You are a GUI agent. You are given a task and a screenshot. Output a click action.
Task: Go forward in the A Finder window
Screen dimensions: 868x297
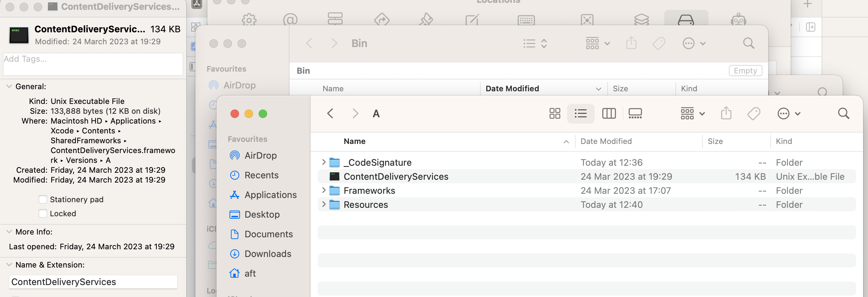tap(355, 113)
